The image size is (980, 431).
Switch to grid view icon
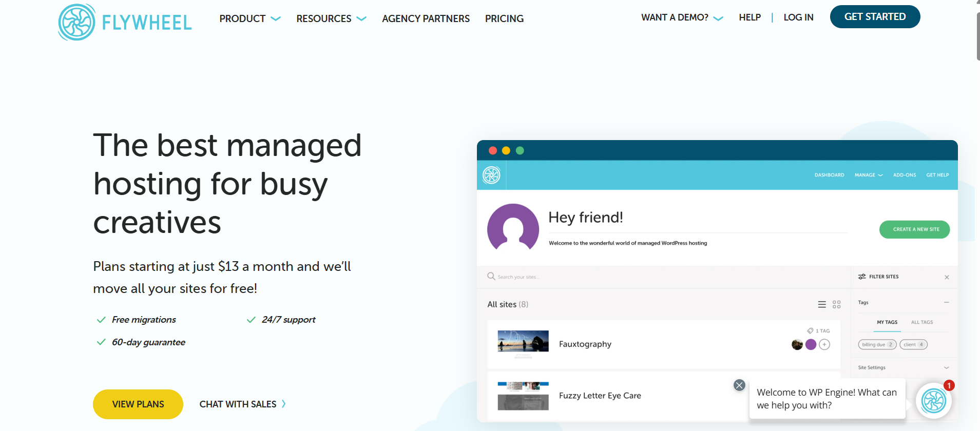click(837, 304)
